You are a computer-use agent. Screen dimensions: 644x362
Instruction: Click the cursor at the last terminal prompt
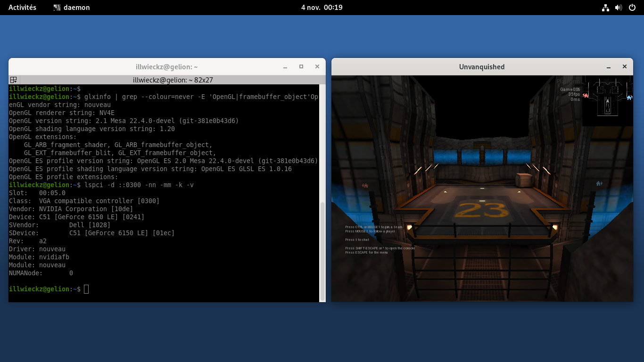pos(86,289)
